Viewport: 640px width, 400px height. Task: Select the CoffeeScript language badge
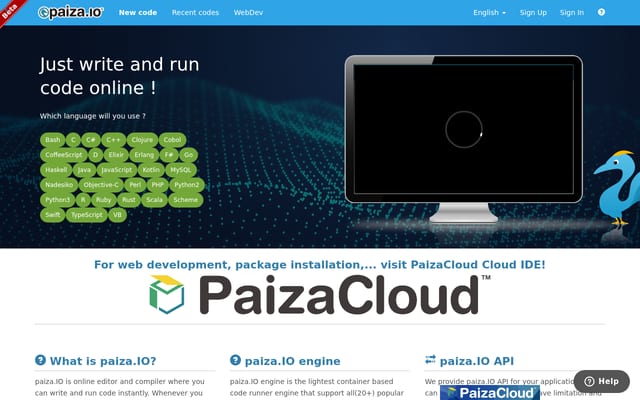point(64,155)
